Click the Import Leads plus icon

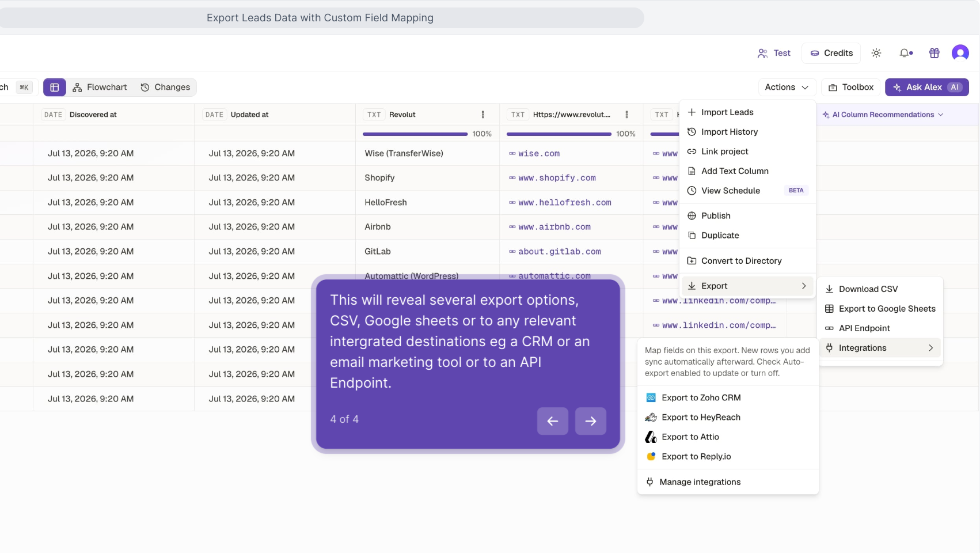[692, 112]
